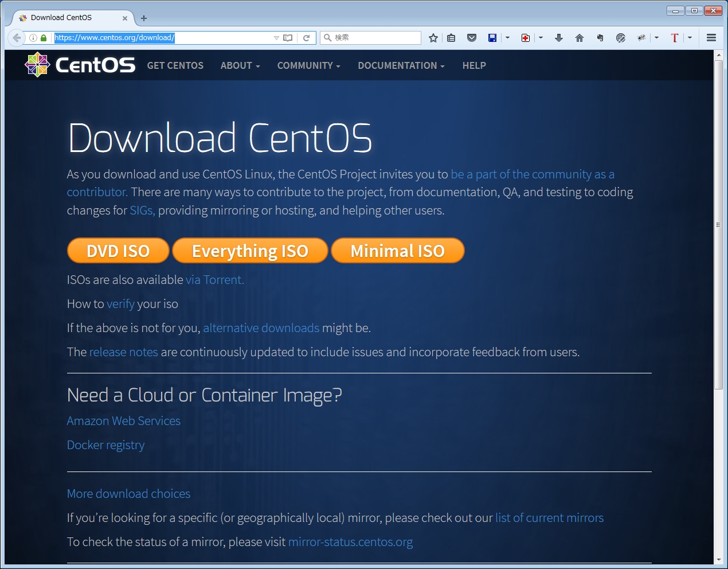This screenshot has height=569, width=728.
Task: Reload the page with refresh icon
Action: [x=307, y=38]
